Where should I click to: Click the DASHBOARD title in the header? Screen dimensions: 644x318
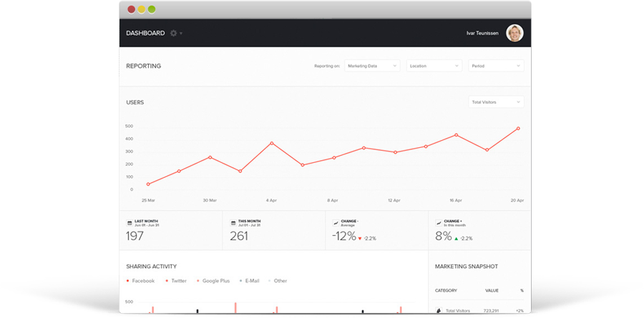[145, 33]
